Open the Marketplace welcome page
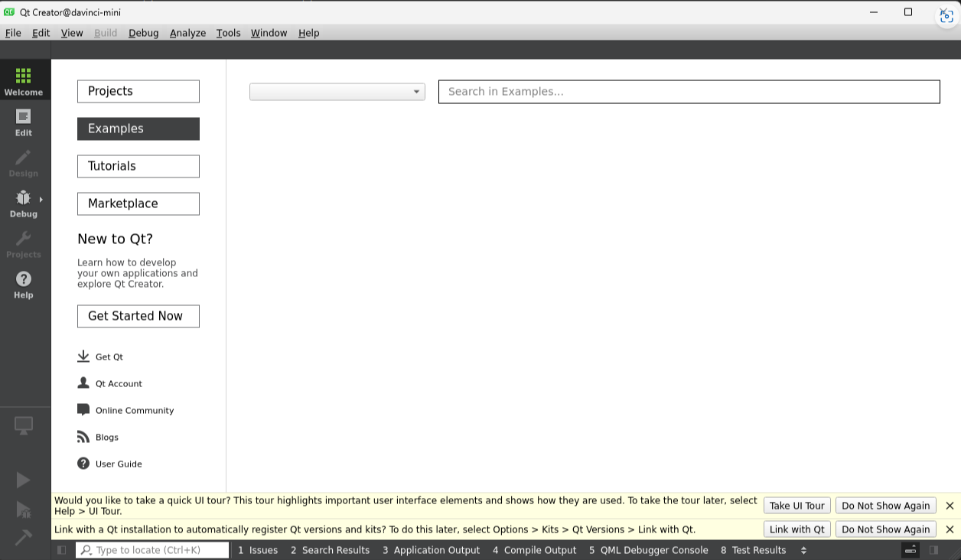The image size is (961, 560). (x=138, y=203)
